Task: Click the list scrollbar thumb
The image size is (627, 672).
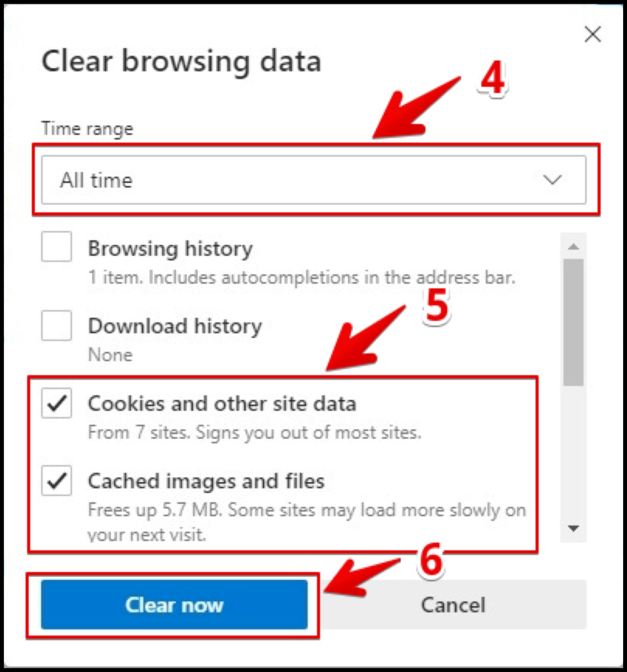Action: pyautogui.click(x=574, y=322)
